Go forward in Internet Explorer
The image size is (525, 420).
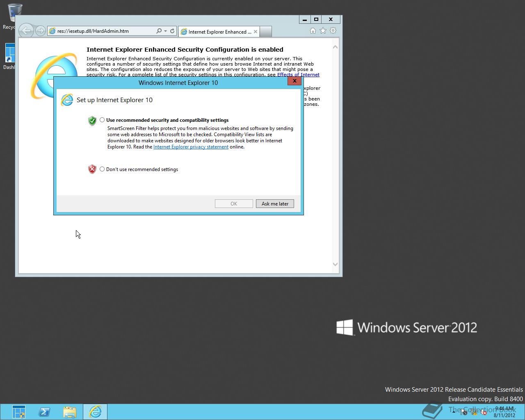pyautogui.click(x=40, y=31)
